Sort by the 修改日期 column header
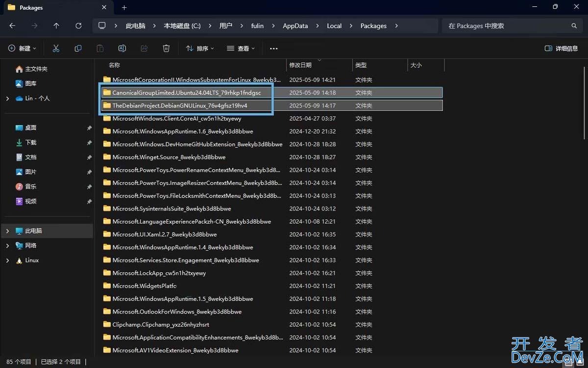This screenshot has height=368, width=588. point(300,65)
